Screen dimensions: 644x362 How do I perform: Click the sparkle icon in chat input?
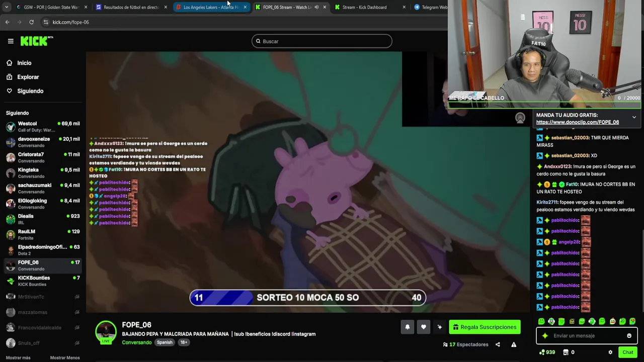(x=545, y=336)
